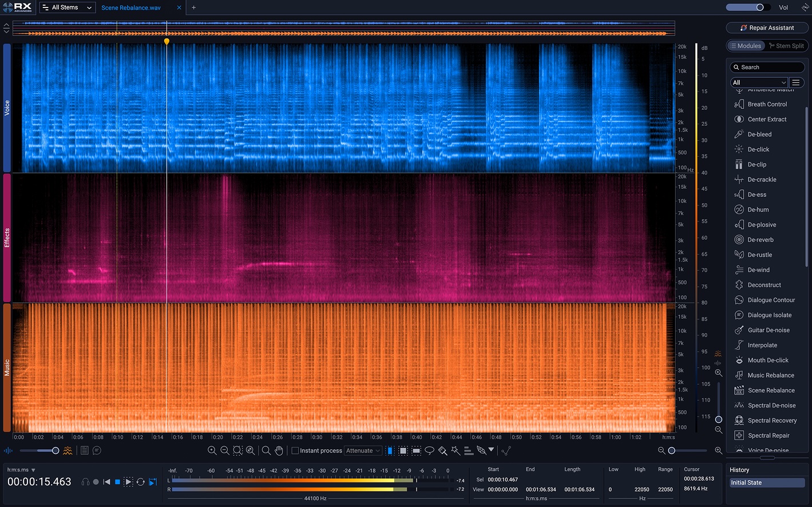Viewport: 812px width, 507px height.
Task: Choose the Brush selection tool
Action: click(x=442, y=451)
